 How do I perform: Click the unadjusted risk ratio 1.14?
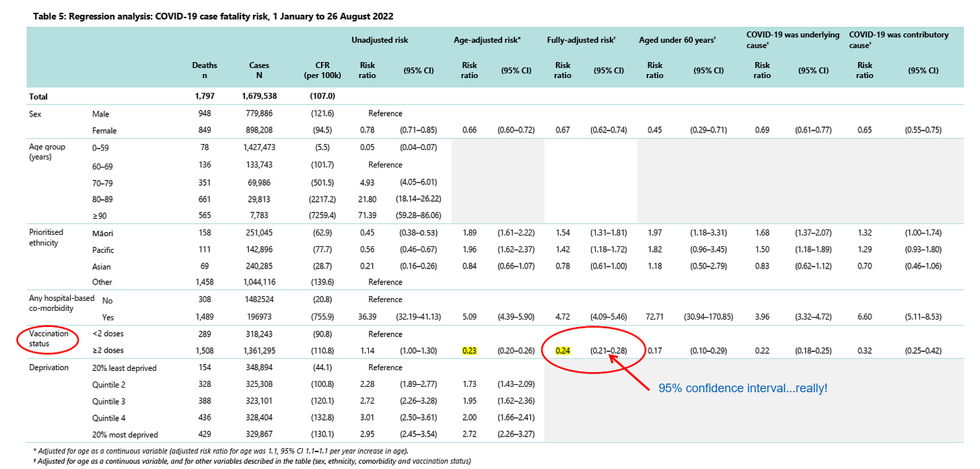tap(367, 351)
